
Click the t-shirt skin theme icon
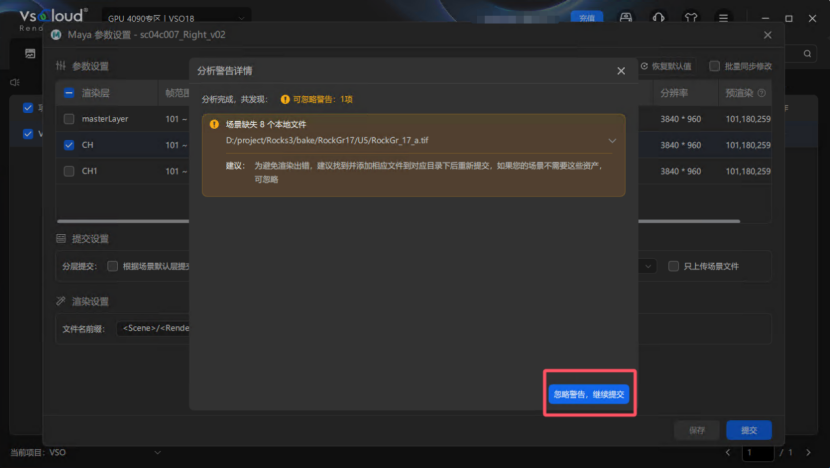690,18
